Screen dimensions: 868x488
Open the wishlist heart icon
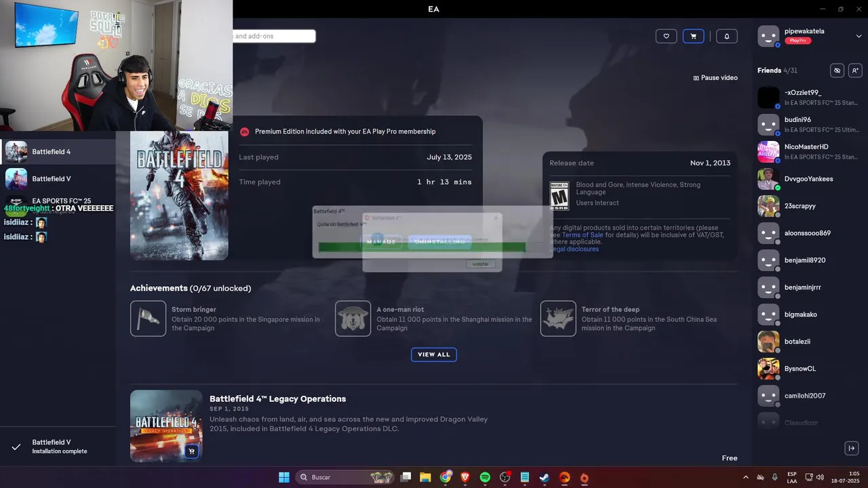[666, 36]
